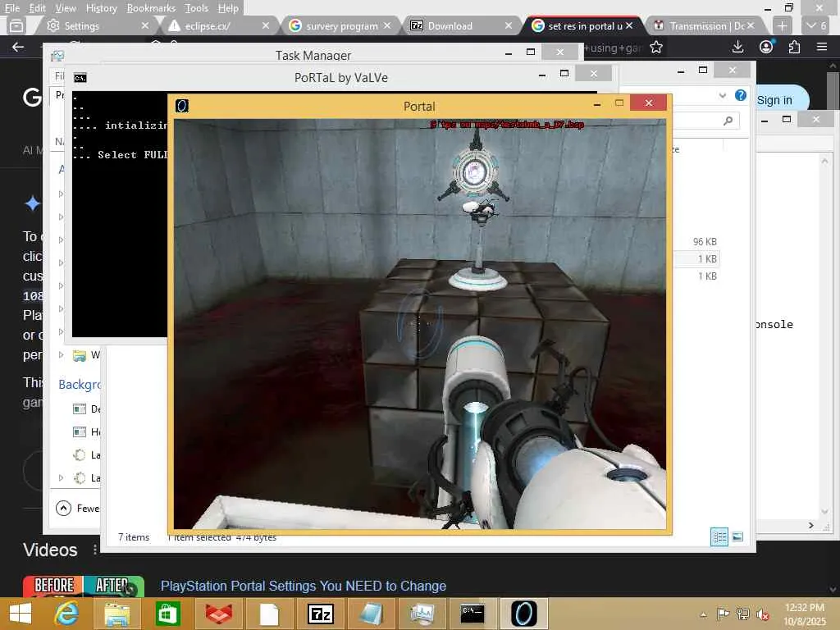This screenshot has width=840, height=630.
Task: Open the Bookmarks menu in Firefox
Action: 151,8
